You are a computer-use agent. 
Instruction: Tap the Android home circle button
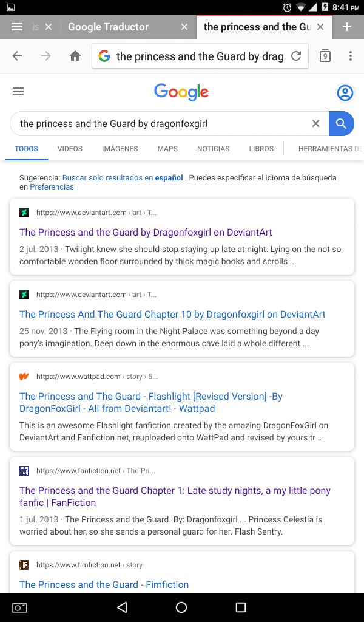(181, 607)
